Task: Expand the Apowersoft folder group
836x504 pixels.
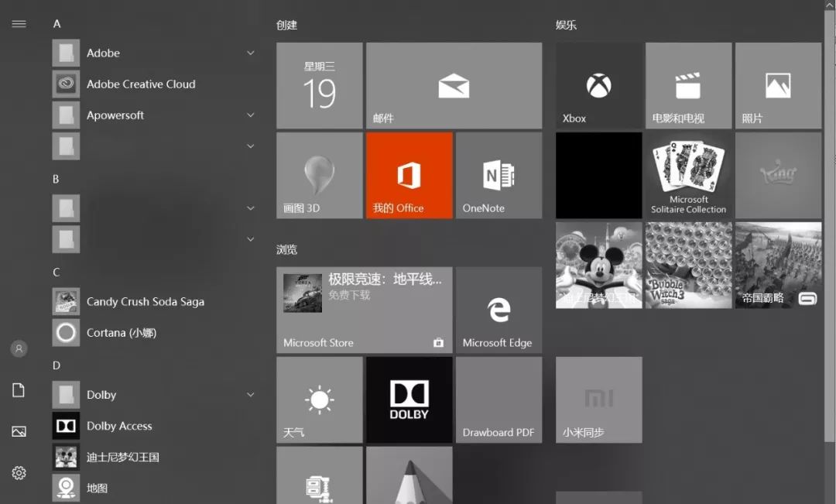Action: tap(250, 115)
